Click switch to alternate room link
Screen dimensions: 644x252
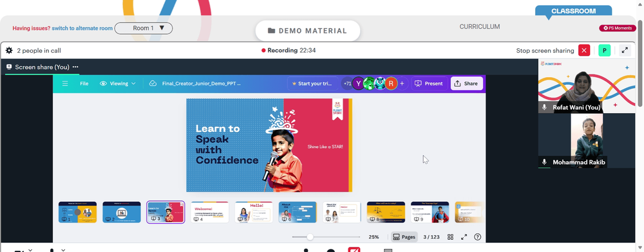82,28
